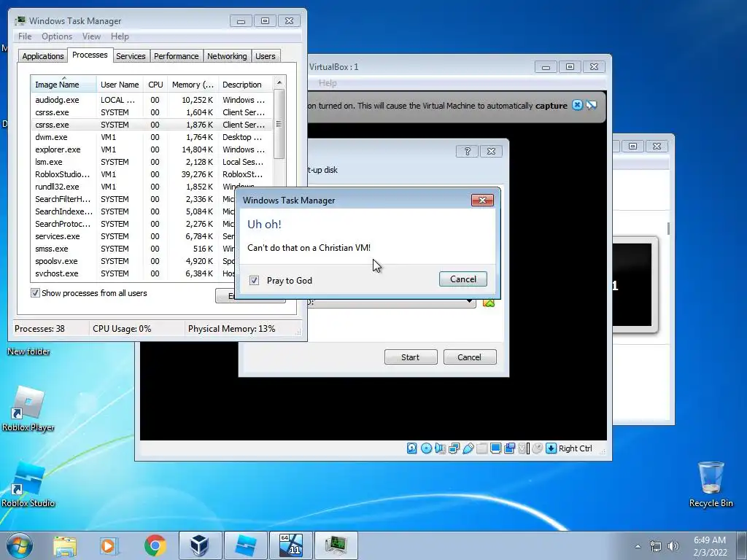747x560 pixels.
Task: Open the File menu in Task Manager
Action: 25,36
